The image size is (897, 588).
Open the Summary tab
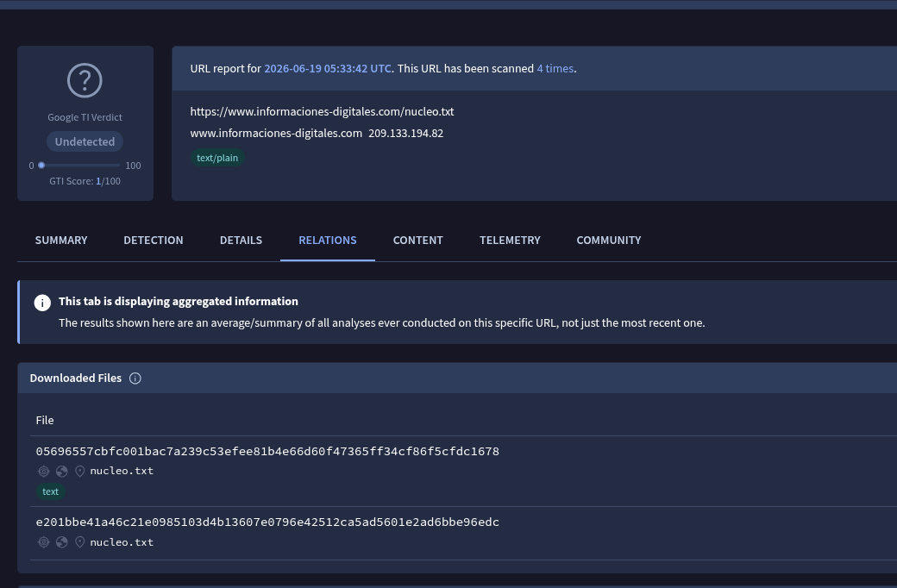[61, 241]
